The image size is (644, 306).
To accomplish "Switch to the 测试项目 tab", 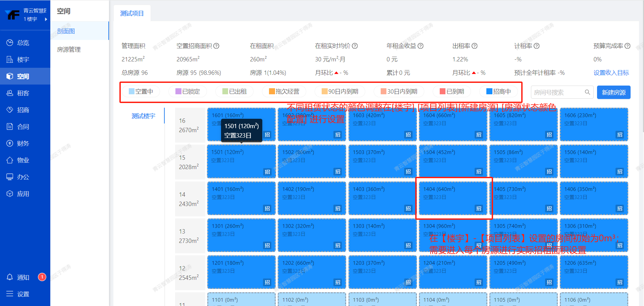I will click(132, 13).
